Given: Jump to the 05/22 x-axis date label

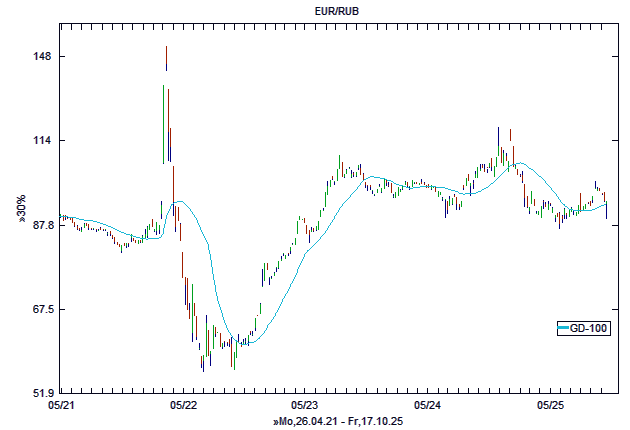Looking at the screenshot, I should click(x=183, y=406).
